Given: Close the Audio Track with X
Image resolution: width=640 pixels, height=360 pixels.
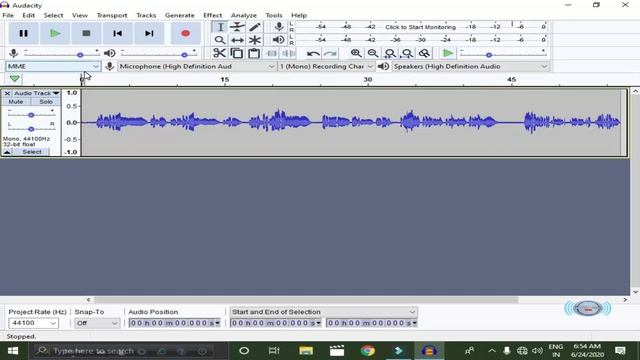Looking at the screenshot, I should coord(7,93).
